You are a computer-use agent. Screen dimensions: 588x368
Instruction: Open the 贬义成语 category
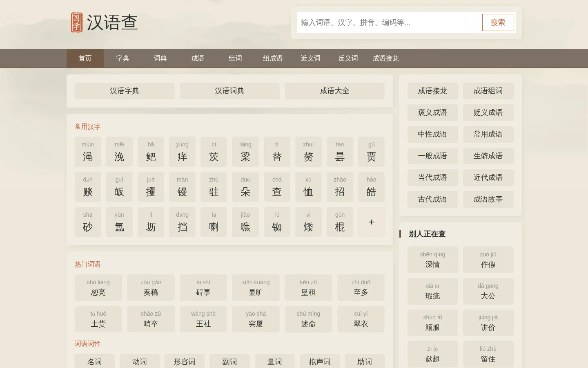click(488, 112)
